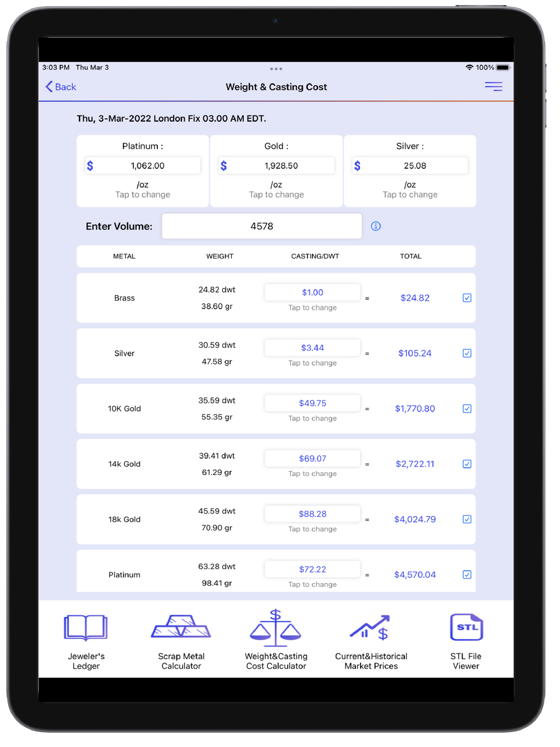Select the STL File Viewer tab label

click(466, 661)
